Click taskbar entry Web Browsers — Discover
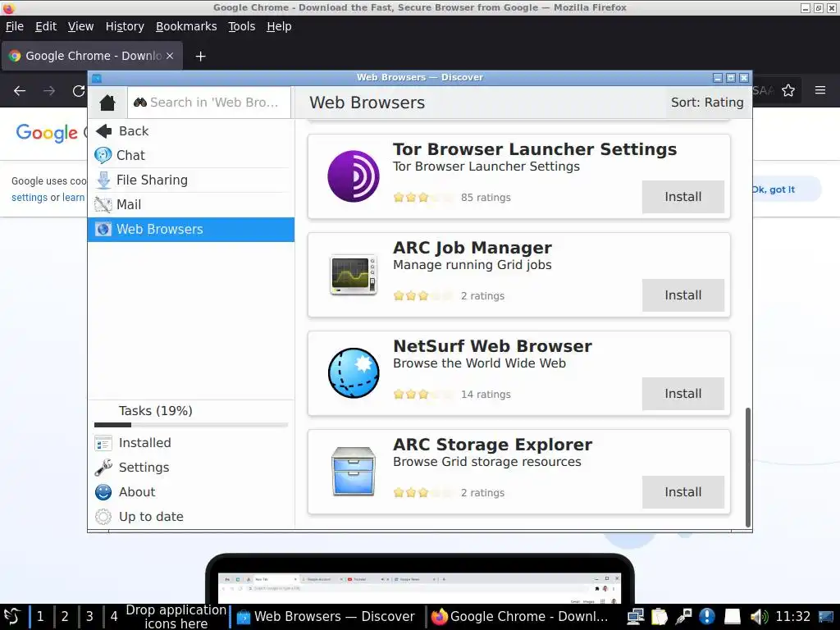 coord(326,617)
